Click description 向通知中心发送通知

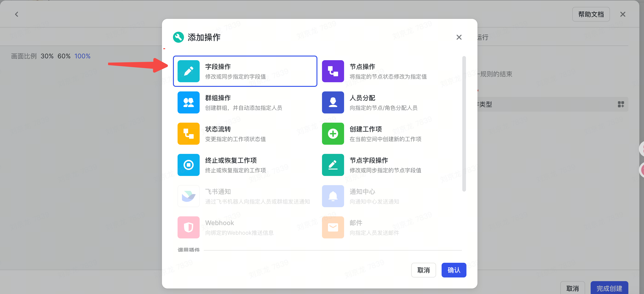point(374,201)
